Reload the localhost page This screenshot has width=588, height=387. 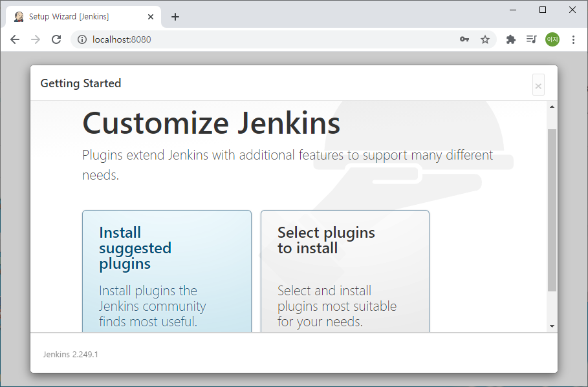click(x=56, y=39)
